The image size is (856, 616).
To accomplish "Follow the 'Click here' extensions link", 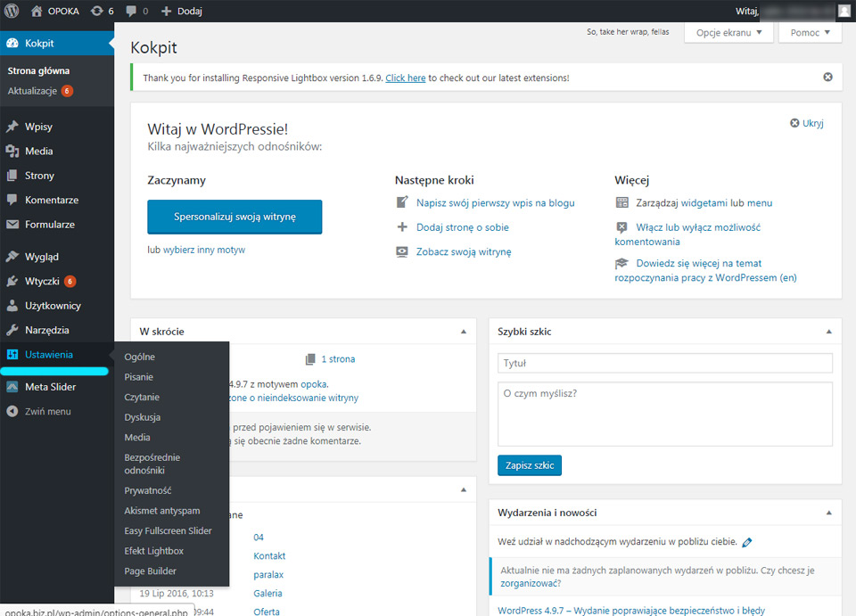I will [x=406, y=78].
